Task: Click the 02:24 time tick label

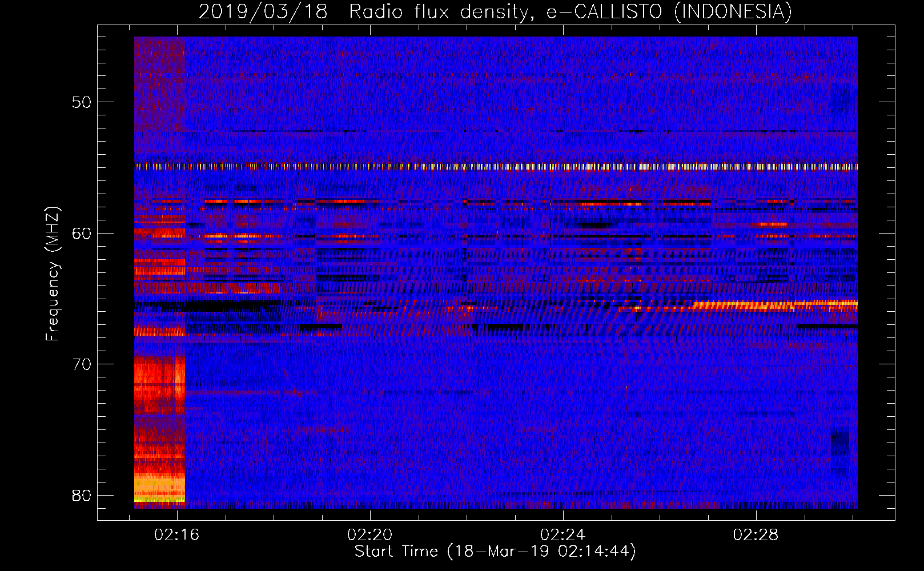Action: [x=563, y=534]
